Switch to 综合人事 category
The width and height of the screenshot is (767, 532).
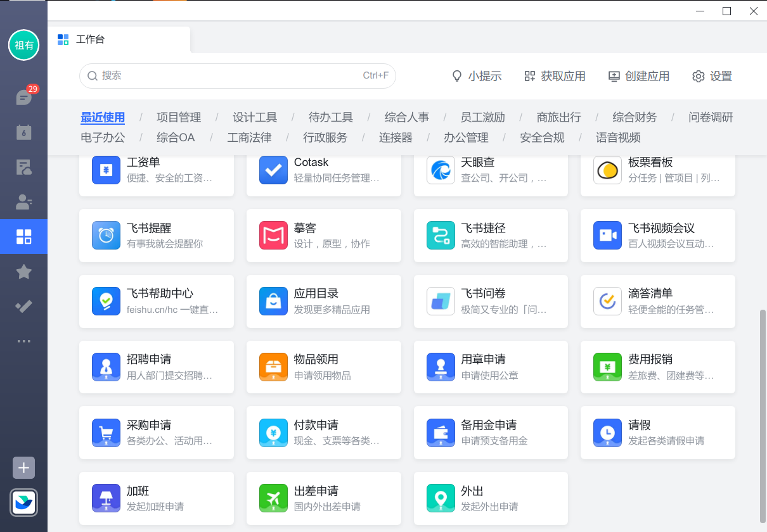[407, 117]
